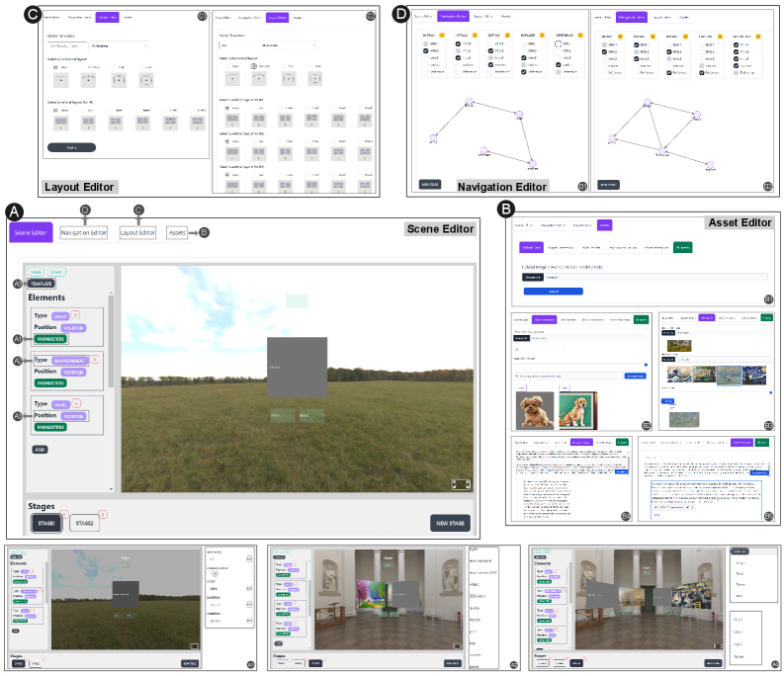784x676 pixels.
Task: Click the ADD button under Elements
Action: point(40,450)
